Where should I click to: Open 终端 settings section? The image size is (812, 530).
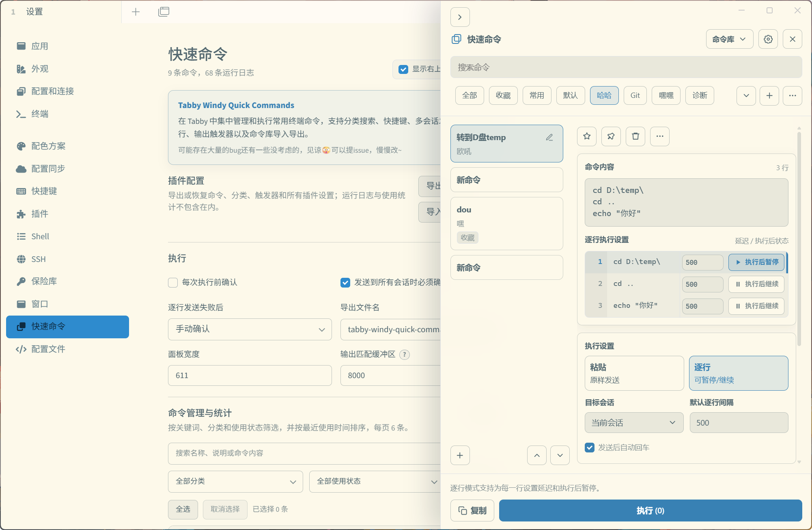pos(67,114)
